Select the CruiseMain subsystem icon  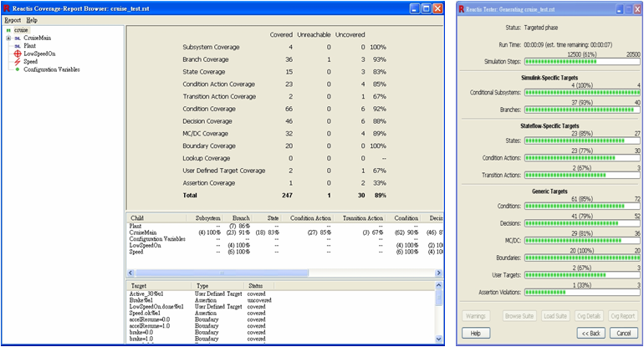point(18,38)
